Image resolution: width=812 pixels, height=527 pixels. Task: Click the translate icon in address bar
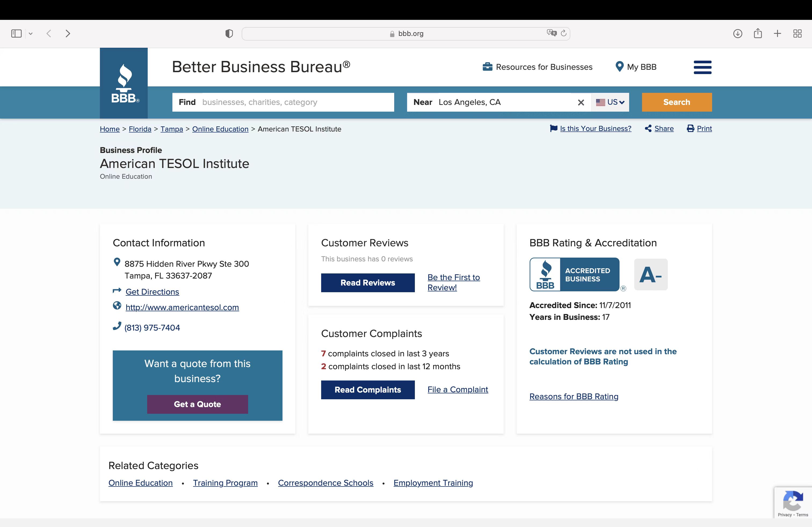tap(551, 33)
